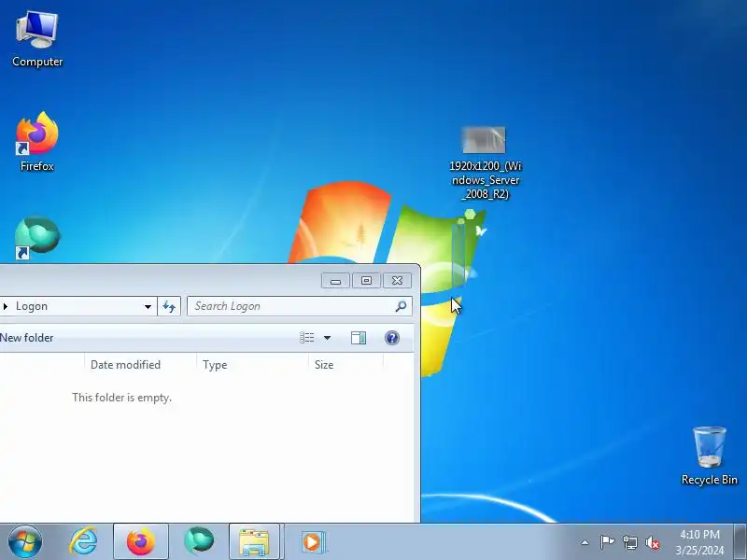Open the address bar history dropdown
The image size is (747, 560).
[x=148, y=306]
